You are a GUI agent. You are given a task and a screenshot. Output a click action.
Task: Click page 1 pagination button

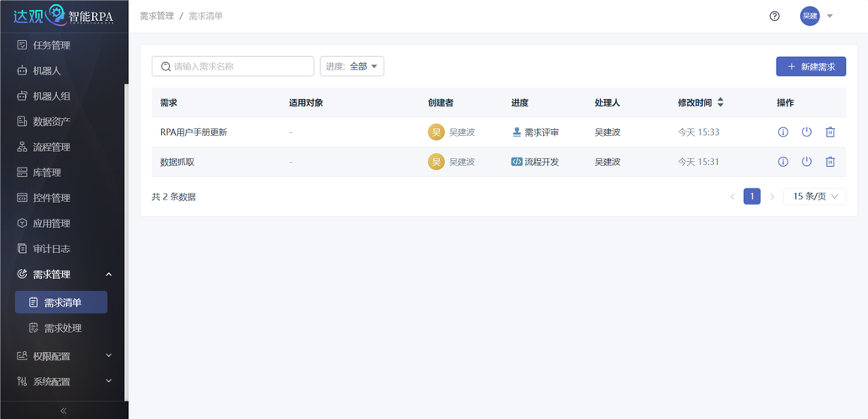click(x=752, y=196)
